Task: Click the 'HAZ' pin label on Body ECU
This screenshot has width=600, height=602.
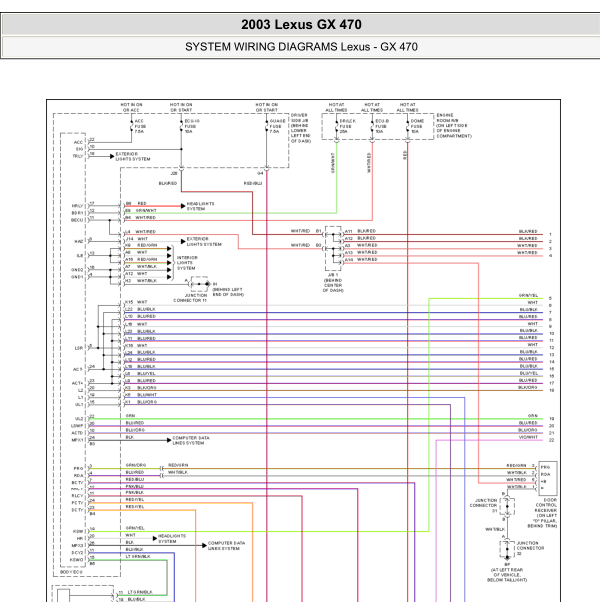Action: pos(79,241)
